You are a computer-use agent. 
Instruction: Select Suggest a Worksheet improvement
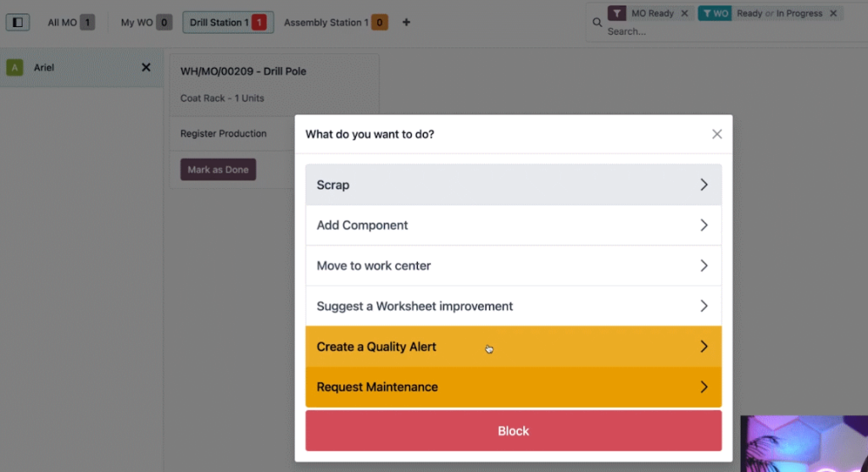tap(513, 306)
